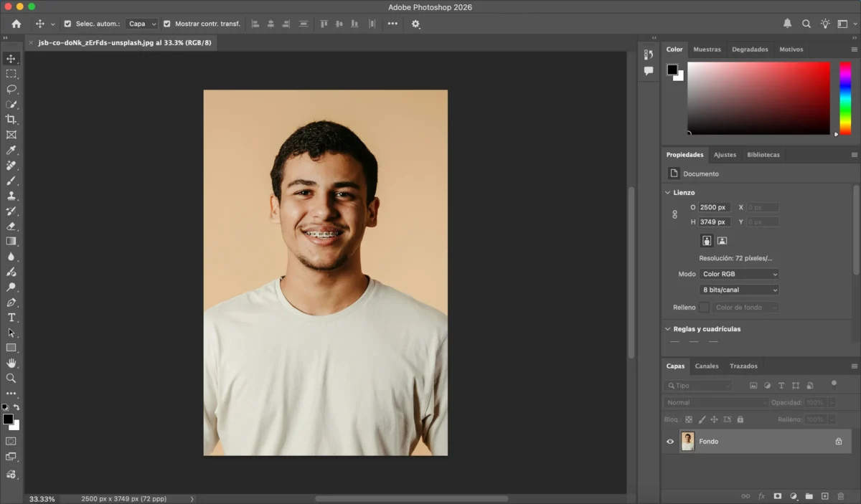This screenshot has height=504, width=861.
Task: Click the vertical hue spectrum slider
Action: 845,98
